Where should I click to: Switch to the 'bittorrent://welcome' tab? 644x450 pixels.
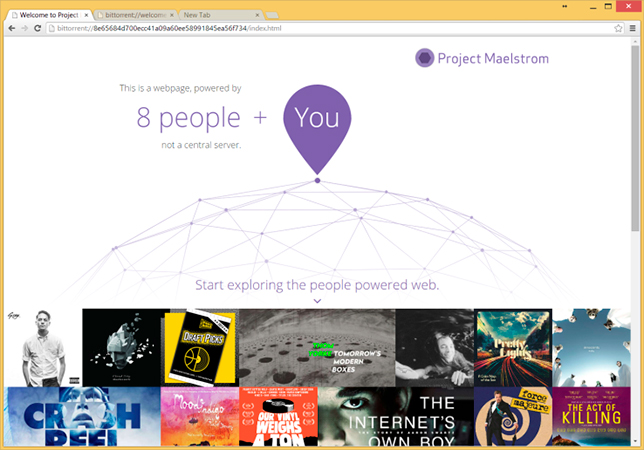(x=135, y=15)
